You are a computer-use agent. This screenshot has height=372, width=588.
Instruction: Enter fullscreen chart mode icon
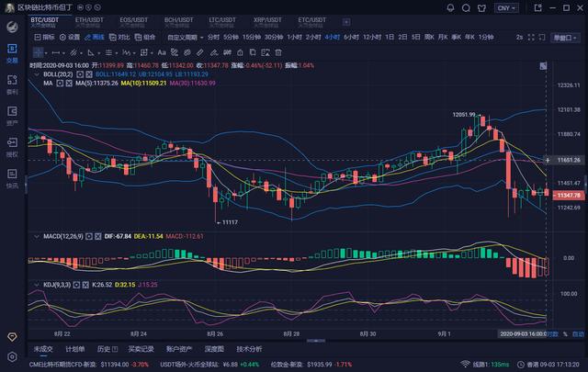pyautogui.click(x=531, y=37)
